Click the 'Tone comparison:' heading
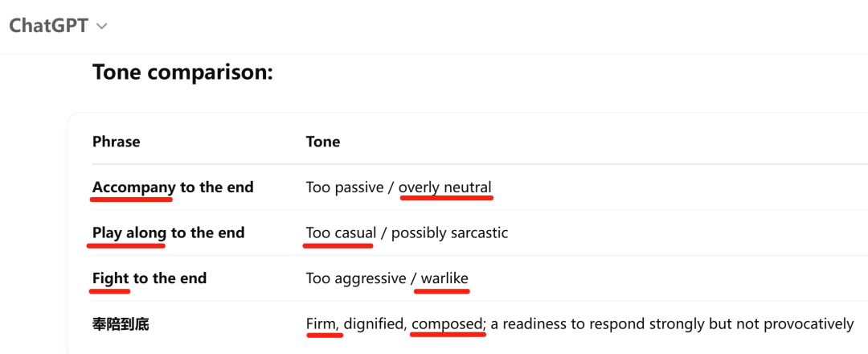The height and width of the screenshot is (354, 868). click(x=182, y=72)
